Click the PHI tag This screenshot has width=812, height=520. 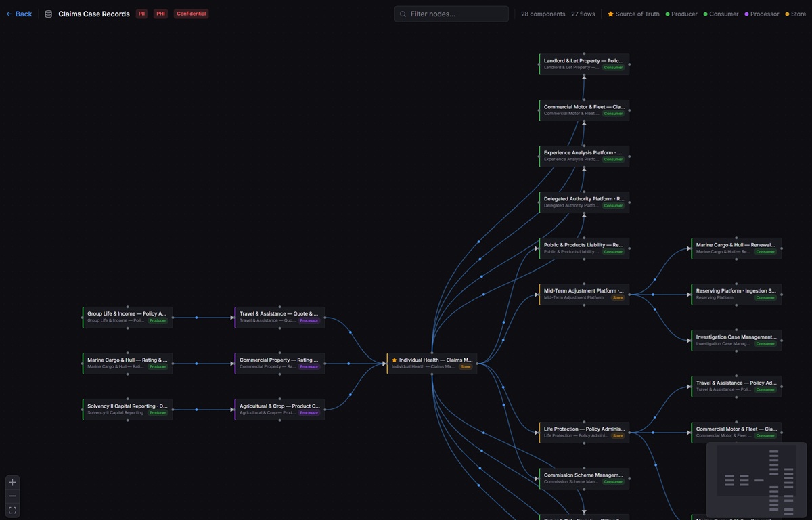[160, 14]
